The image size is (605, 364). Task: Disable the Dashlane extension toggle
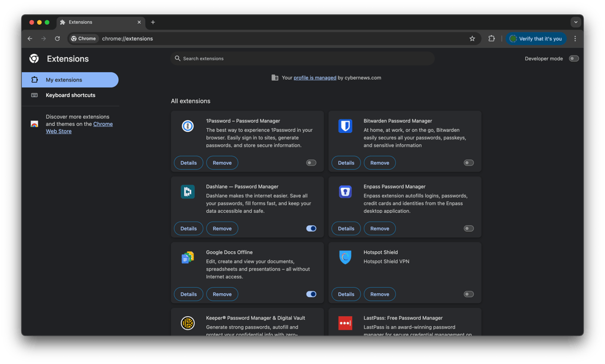point(311,229)
